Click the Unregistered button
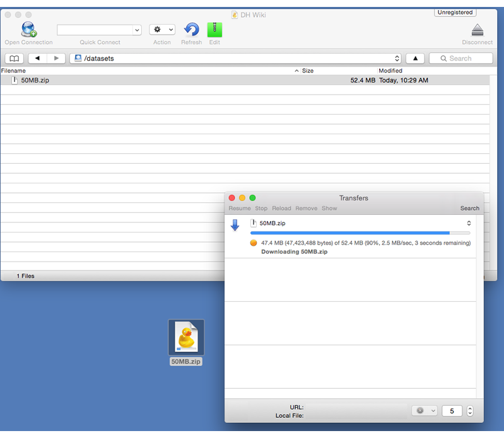Image resolution: width=504 pixels, height=438 pixels. (x=455, y=13)
